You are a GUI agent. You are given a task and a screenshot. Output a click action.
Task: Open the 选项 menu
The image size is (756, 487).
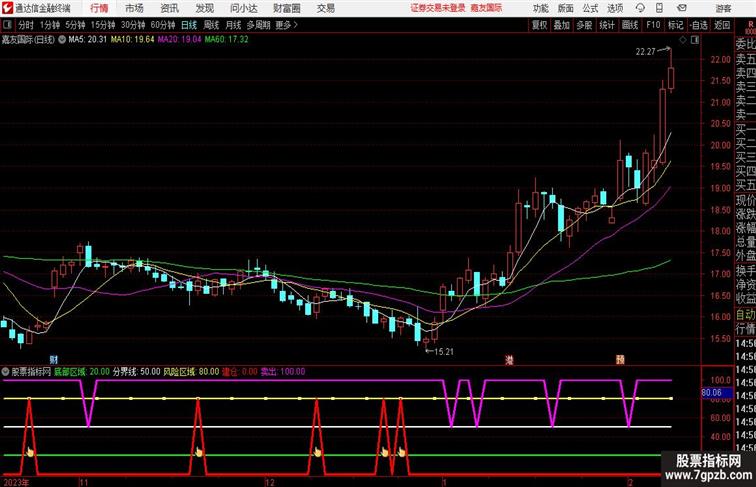(615, 8)
